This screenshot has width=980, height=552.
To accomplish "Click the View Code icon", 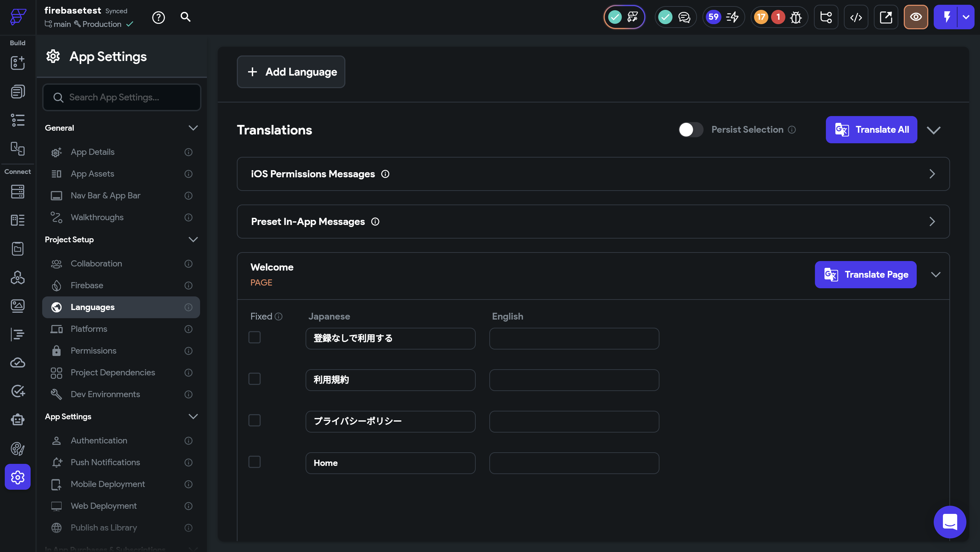I will point(855,17).
